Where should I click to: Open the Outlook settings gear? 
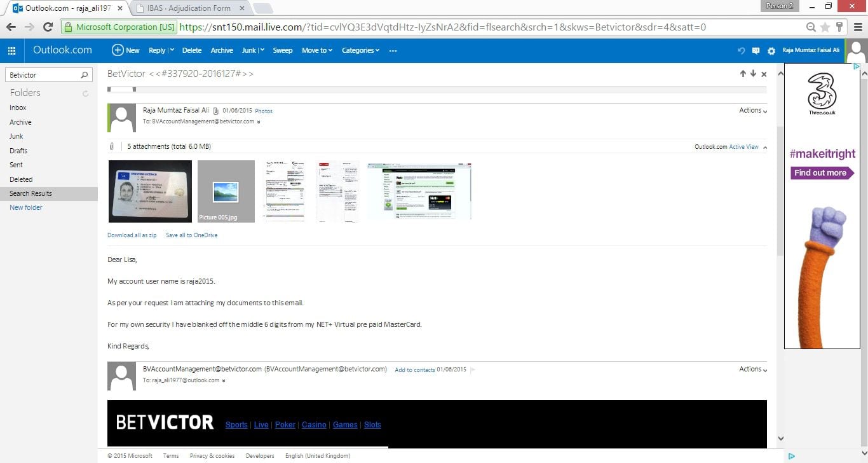(771, 50)
